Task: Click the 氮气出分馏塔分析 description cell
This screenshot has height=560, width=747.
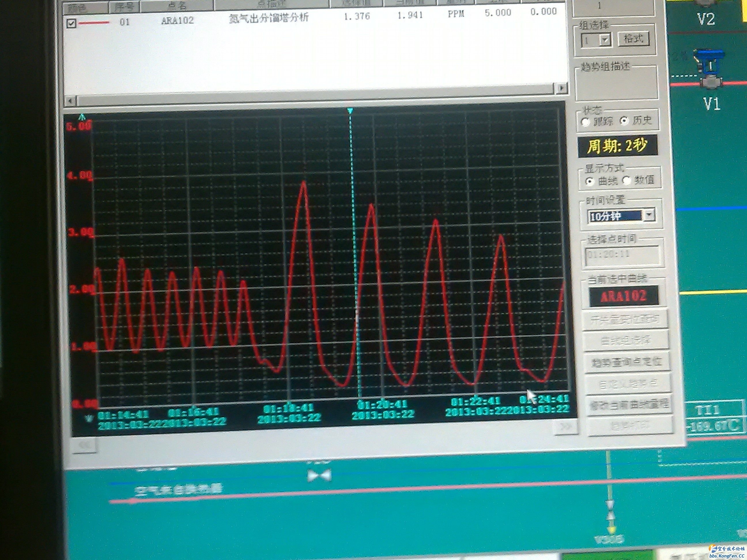Action: tap(269, 18)
